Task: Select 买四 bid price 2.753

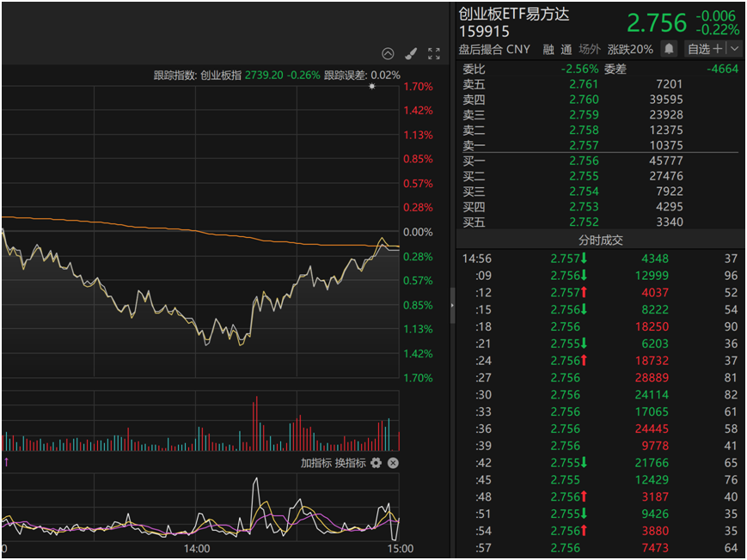Action: point(584,207)
